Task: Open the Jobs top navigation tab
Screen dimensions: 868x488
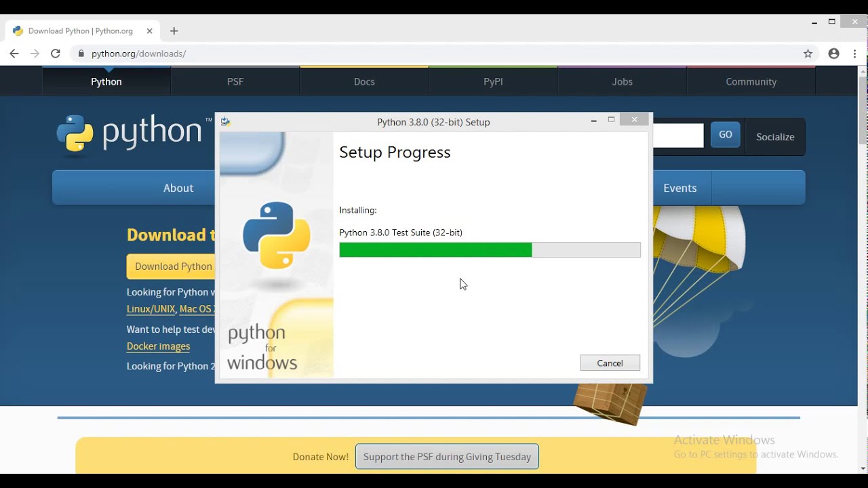Action: [x=622, y=81]
